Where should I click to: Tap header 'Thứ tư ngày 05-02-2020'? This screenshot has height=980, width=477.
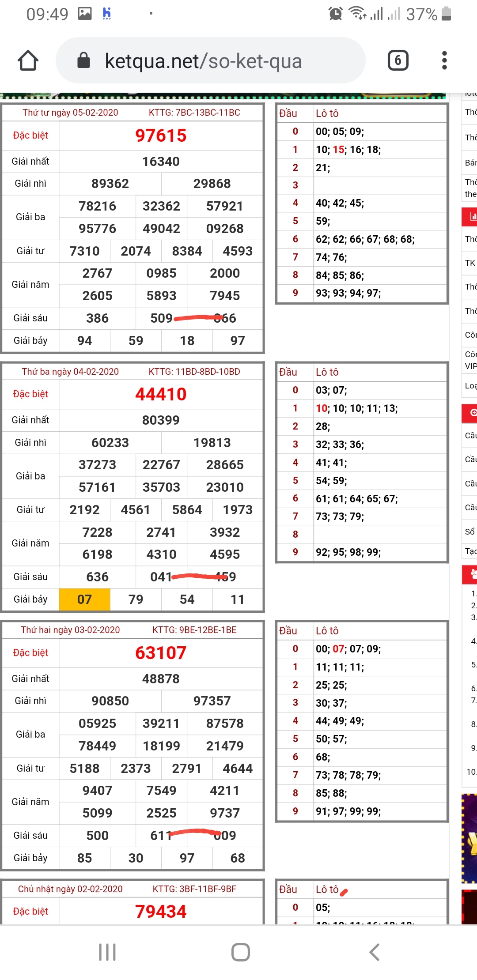click(70, 113)
